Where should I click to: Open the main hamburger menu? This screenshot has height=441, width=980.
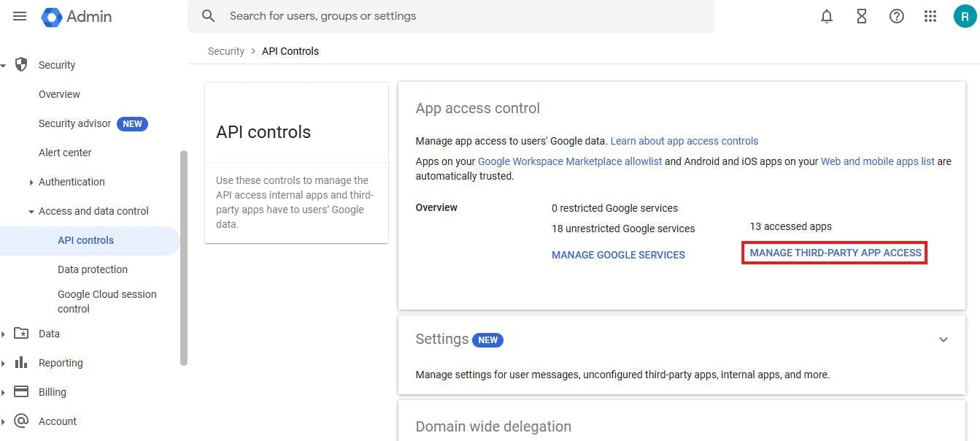(x=20, y=16)
